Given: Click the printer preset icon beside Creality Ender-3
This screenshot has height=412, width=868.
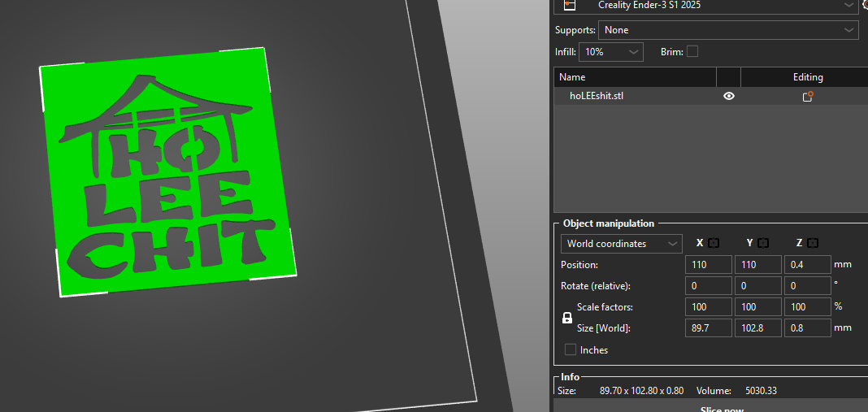Looking at the screenshot, I should click(x=570, y=5).
